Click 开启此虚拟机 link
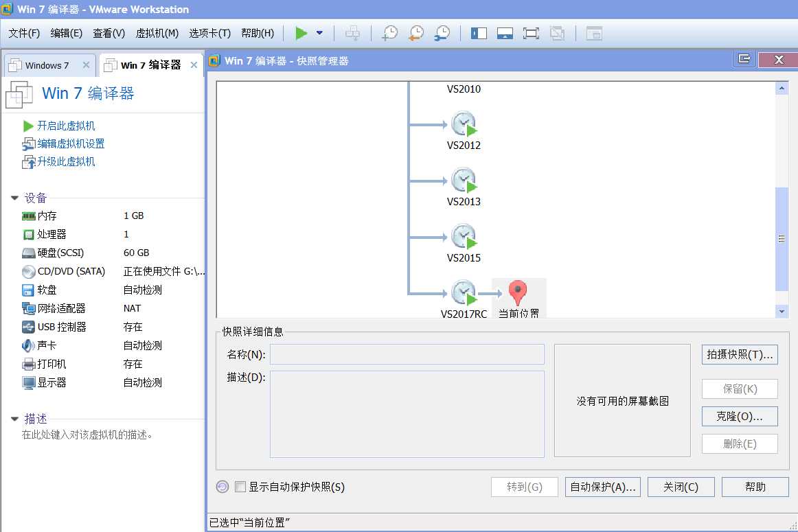The image size is (798, 532). [66, 126]
